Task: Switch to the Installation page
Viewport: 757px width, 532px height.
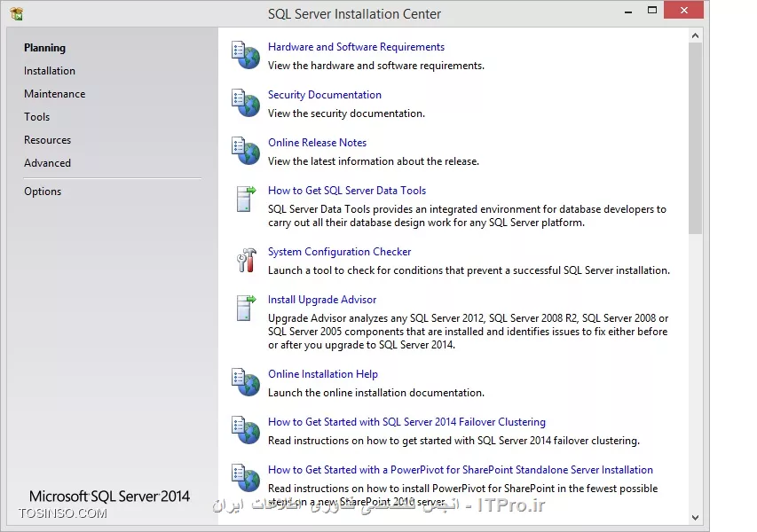Action: point(50,71)
